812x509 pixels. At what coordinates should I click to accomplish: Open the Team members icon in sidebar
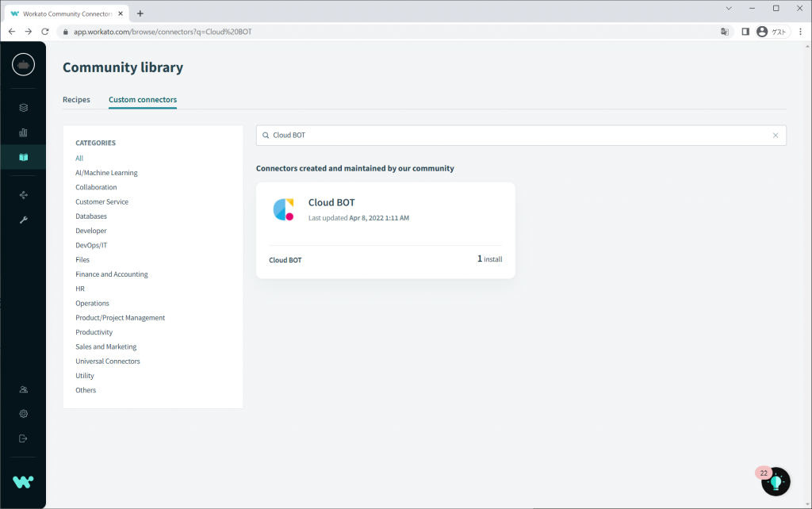click(23, 389)
